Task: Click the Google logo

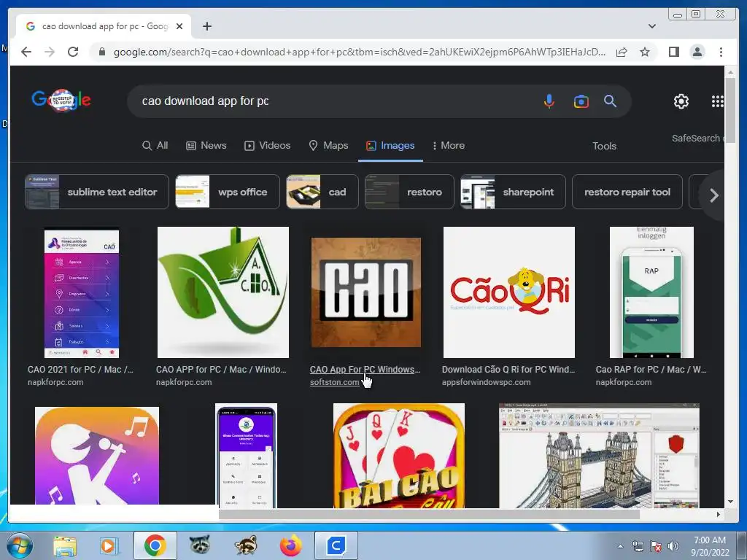Action: (61, 100)
